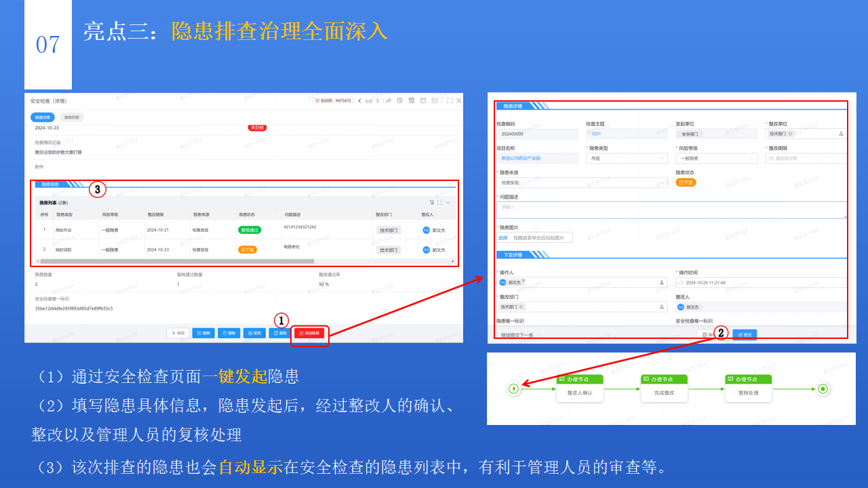This screenshot has width=868, height=488.
Task: Click the calendar icon in the top toolbar
Action: (423, 100)
